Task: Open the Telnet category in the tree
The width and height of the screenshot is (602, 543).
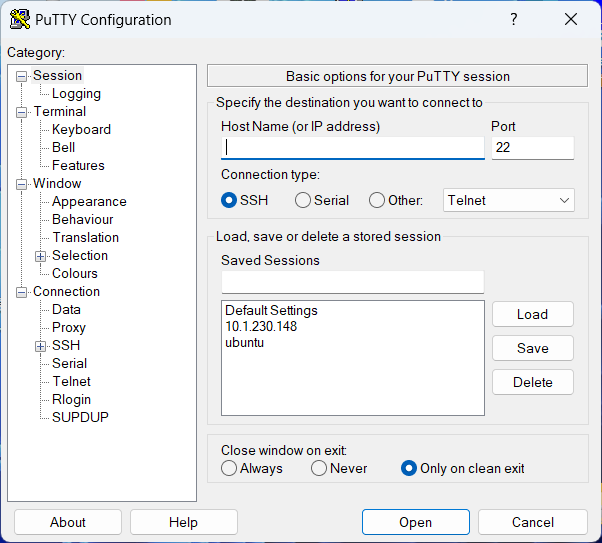Action: pos(71,382)
